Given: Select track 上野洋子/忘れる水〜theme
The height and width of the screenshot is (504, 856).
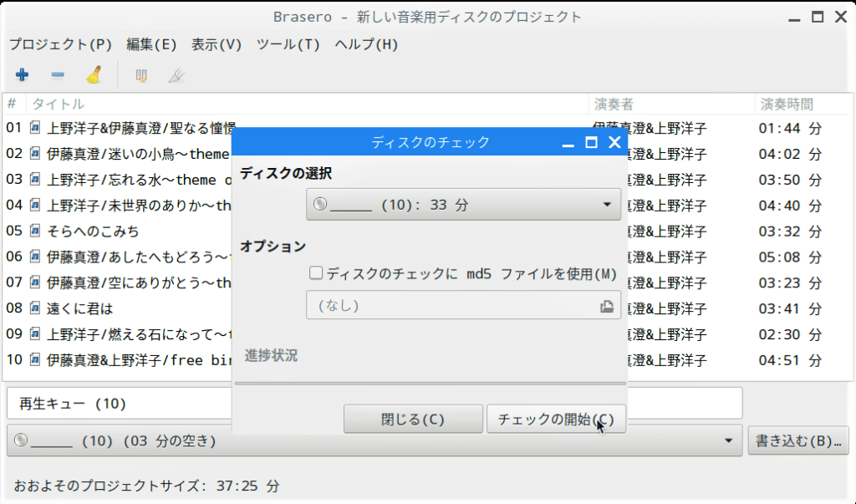Looking at the screenshot, I should tap(140, 179).
